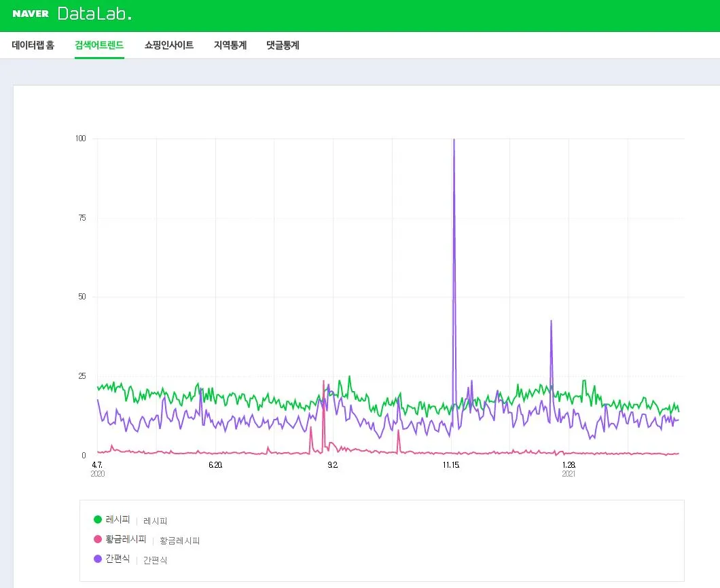
Task: Open the 댓글통계 tab
Action: click(283, 45)
